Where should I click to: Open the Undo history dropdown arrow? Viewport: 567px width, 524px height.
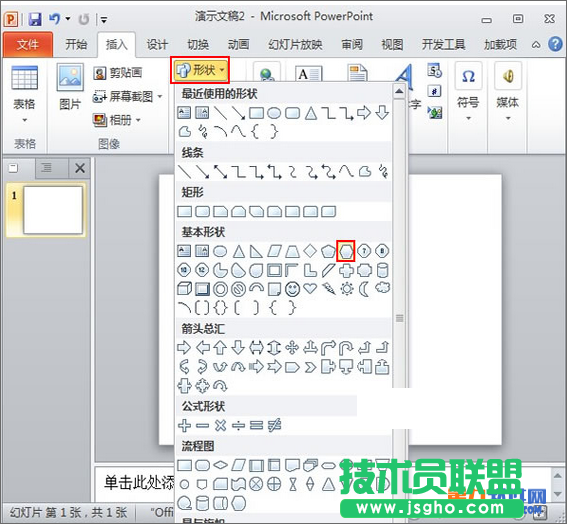click(68, 18)
